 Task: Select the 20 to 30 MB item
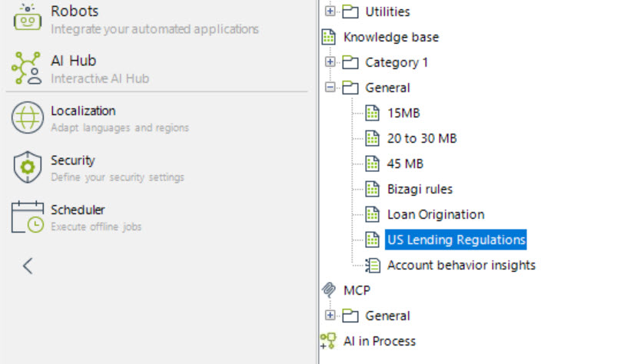(x=422, y=138)
